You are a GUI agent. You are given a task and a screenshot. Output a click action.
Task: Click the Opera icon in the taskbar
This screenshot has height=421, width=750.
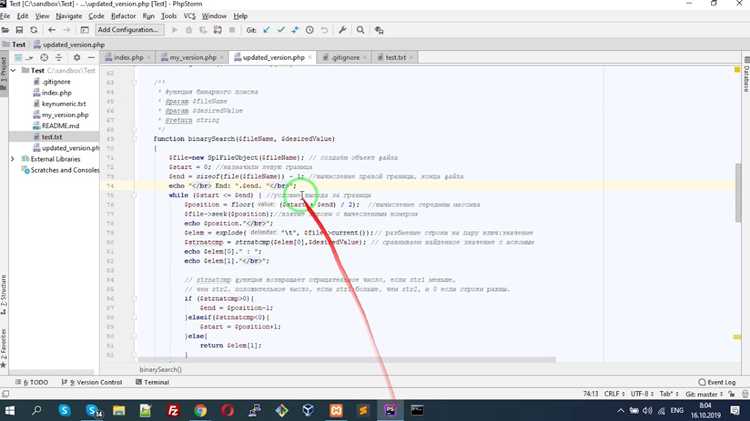click(228, 410)
